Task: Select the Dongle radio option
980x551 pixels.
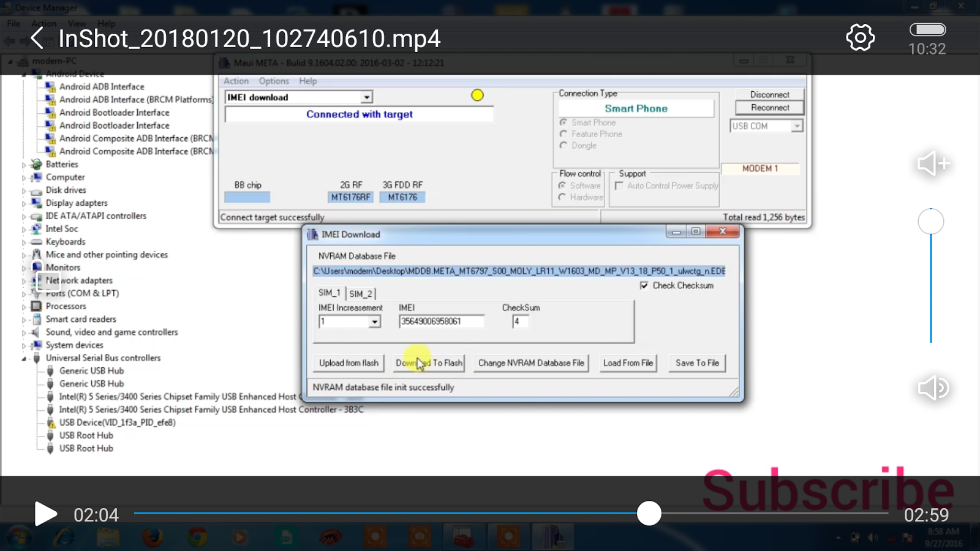Action: [563, 146]
